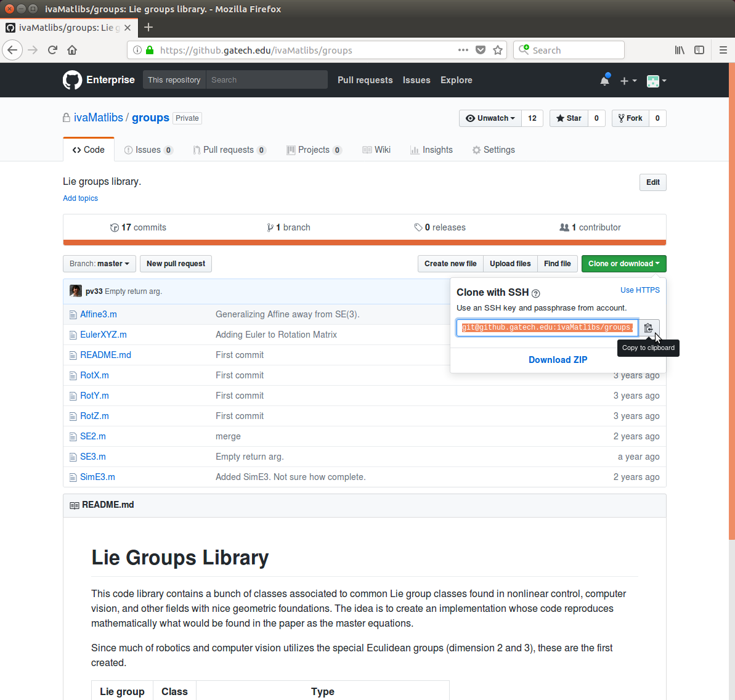Toggle the Firefox sidebar view
This screenshot has height=700, width=735.
(x=699, y=51)
